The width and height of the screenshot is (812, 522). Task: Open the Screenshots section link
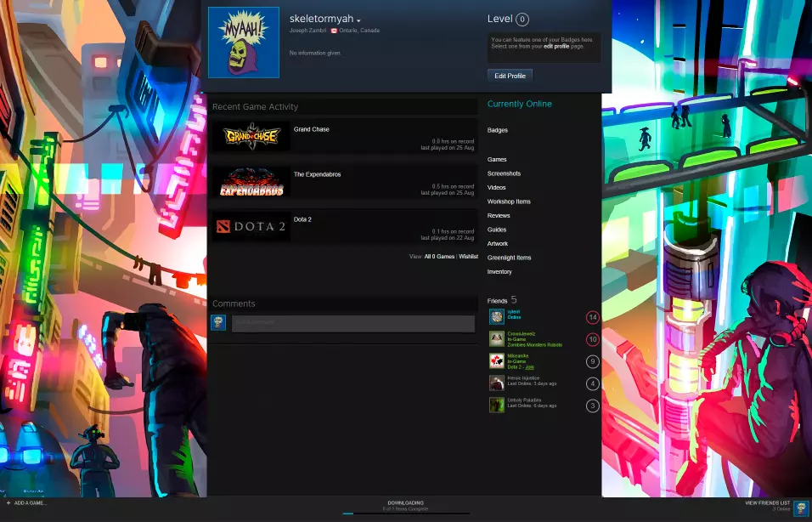[504, 173]
